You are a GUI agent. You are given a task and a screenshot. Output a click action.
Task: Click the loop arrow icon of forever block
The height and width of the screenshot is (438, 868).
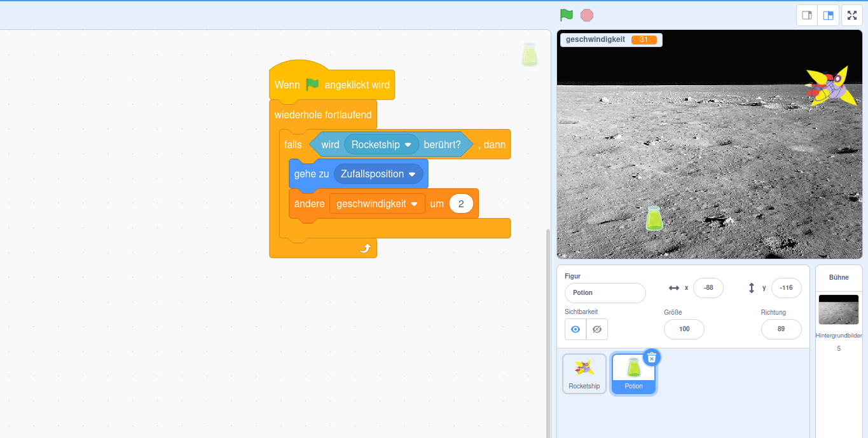click(x=365, y=249)
